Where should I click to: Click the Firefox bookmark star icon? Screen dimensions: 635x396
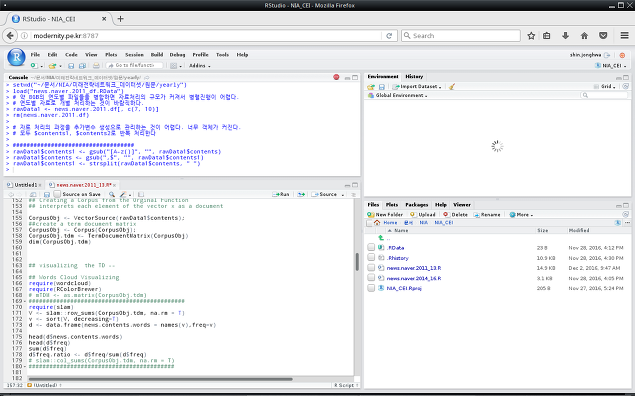click(x=531, y=36)
